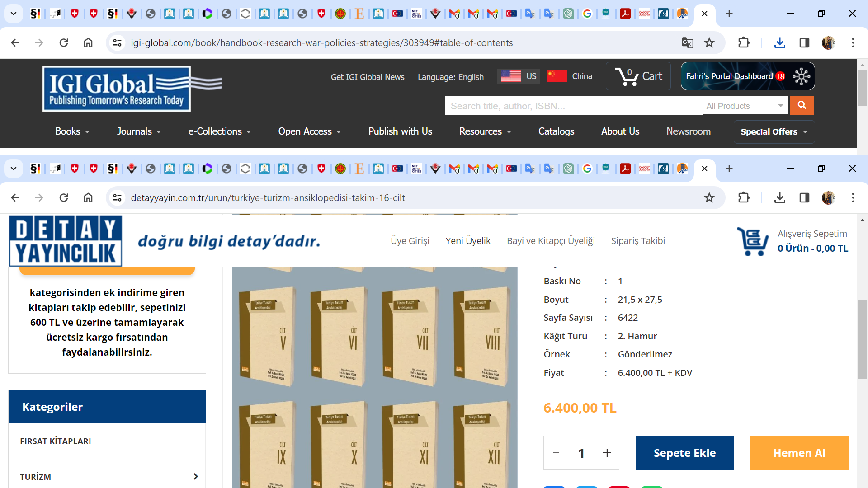Image resolution: width=868 pixels, height=488 pixels.
Task: Click the Üye Girişi link
Action: pos(410,241)
